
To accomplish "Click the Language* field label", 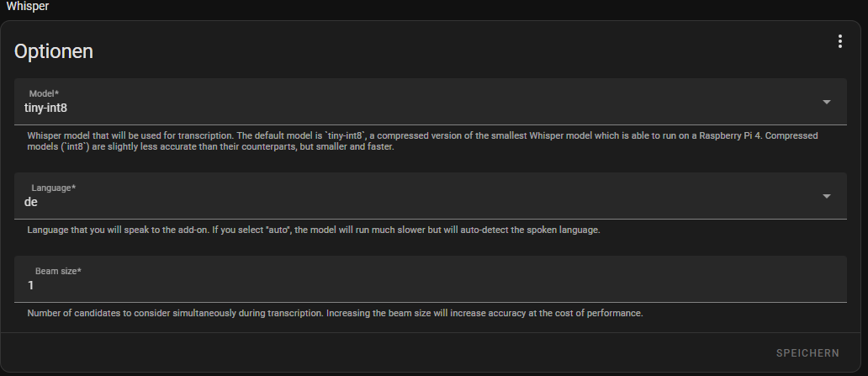I will tap(54, 188).
